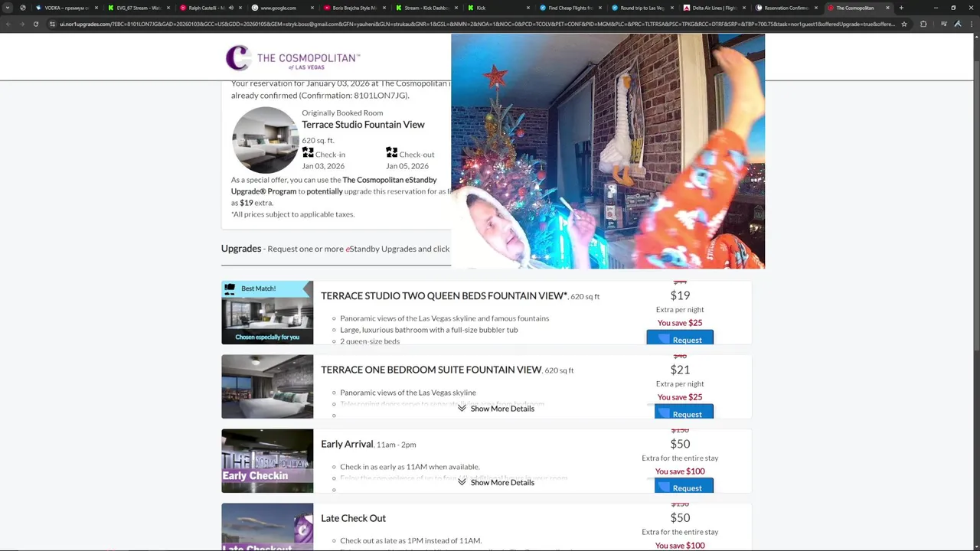The image size is (980, 551).
Task: Expand Show More Details for Early Arrival
Action: (496, 483)
